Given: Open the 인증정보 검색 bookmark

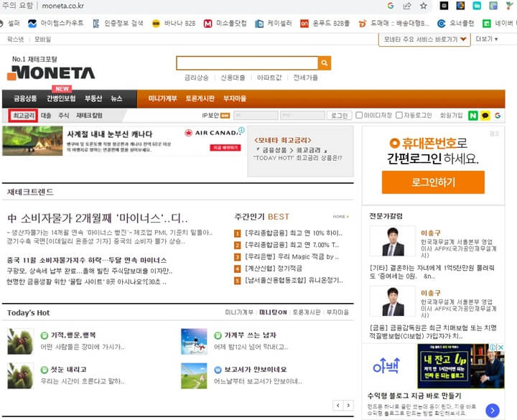Looking at the screenshot, I should click(x=118, y=23).
